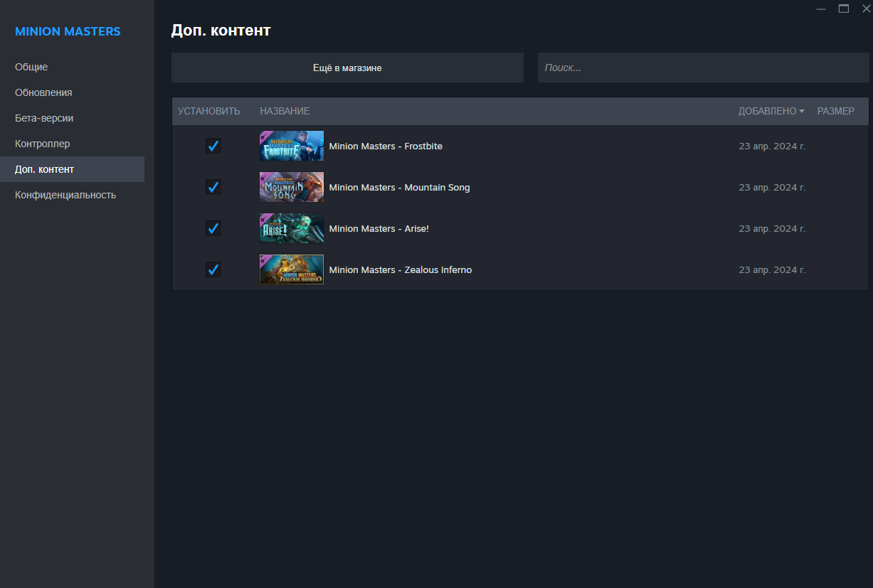Sort by the Добавлено column dropdown arrow
The width and height of the screenshot is (873, 588).
click(802, 111)
